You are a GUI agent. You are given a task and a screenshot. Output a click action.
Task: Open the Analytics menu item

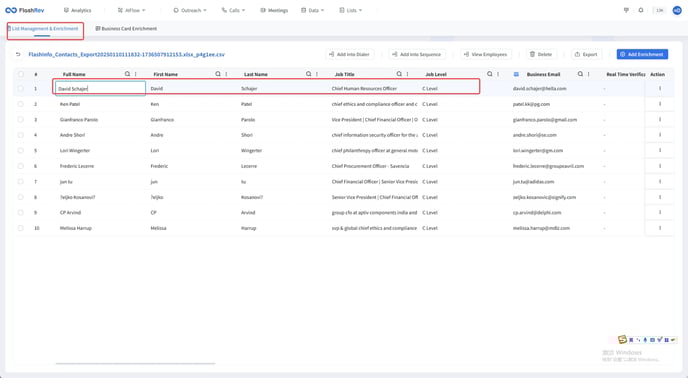click(x=77, y=10)
